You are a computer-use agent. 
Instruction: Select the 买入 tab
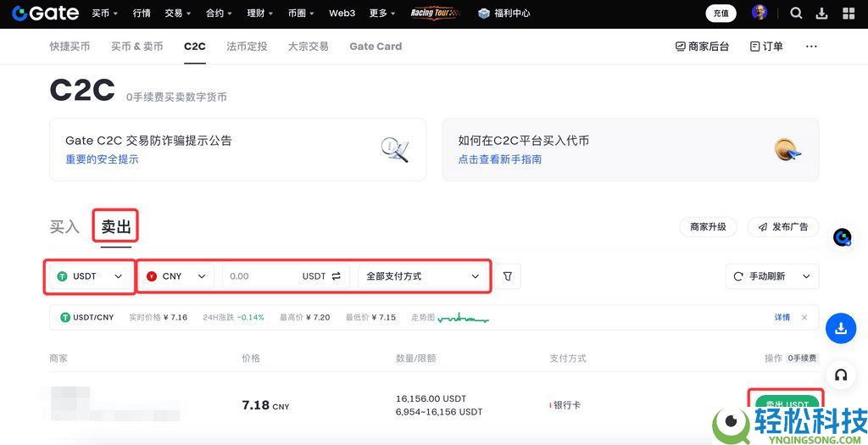tap(64, 227)
